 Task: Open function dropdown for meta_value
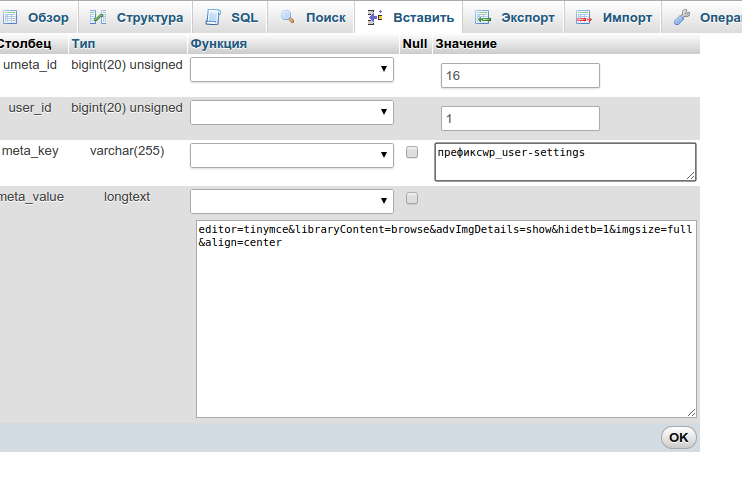[292, 201]
